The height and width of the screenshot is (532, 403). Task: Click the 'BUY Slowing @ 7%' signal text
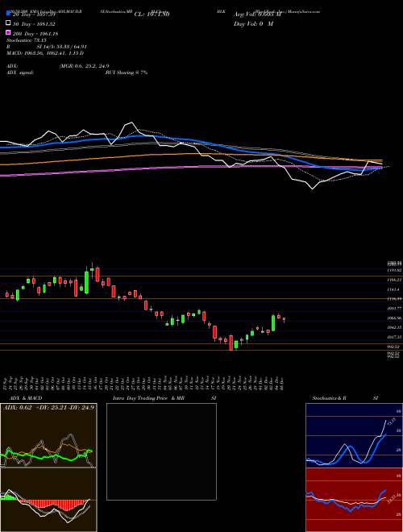tap(127, 73)
